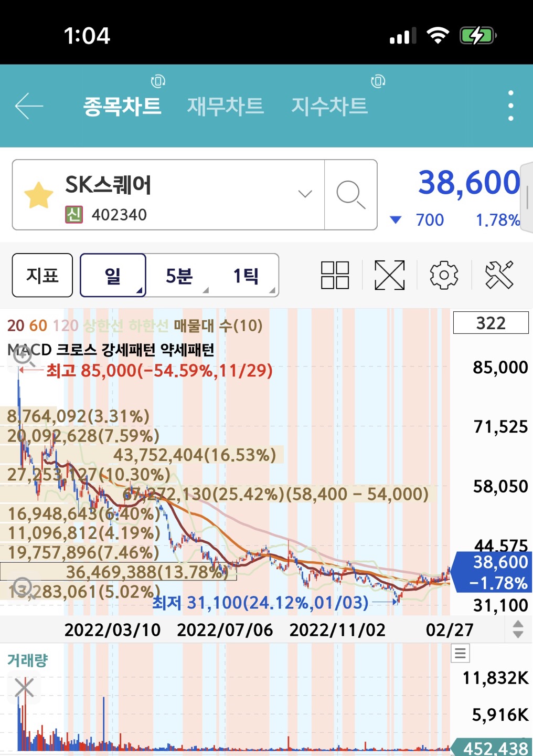Toggle the favorite star for SK스퀘어
Image resolution: width=533 pixels, height=756 pixels.
click(39, 195)
